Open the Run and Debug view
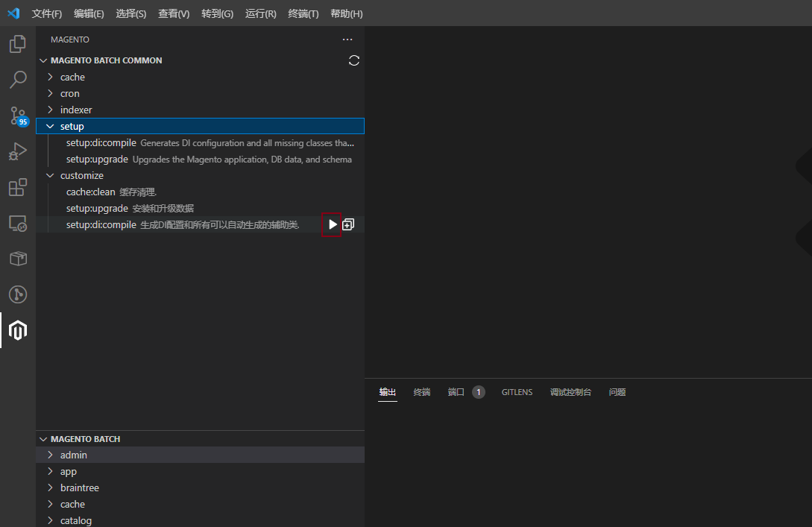The height and width of the screenshot is (527, 812). (18, 151)
